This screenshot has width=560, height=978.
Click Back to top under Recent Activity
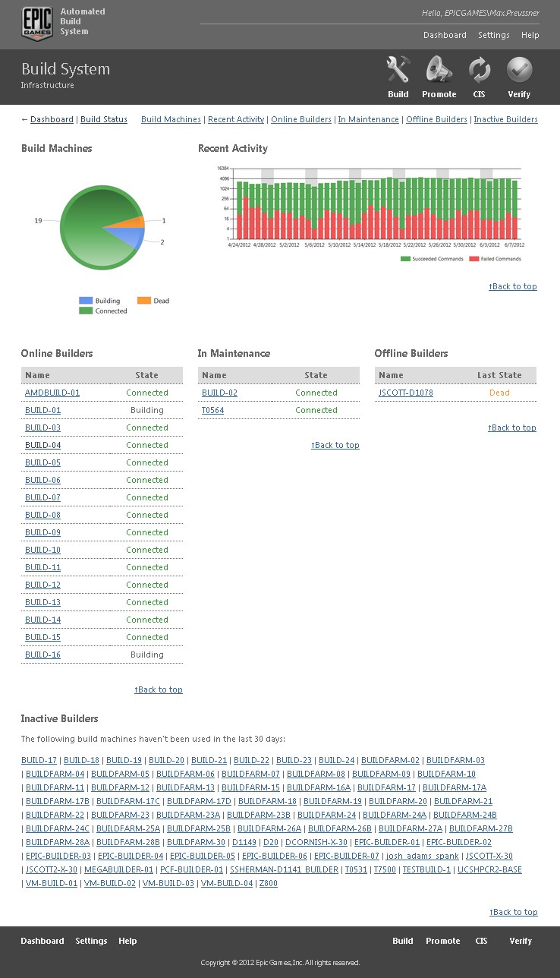pyautogui.click(x=512, y=286)
